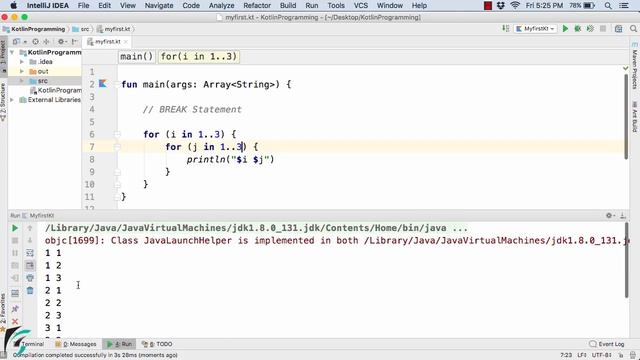
Task: Open the MyFirstKt run configuration dropdown
Action: point(536,29)
